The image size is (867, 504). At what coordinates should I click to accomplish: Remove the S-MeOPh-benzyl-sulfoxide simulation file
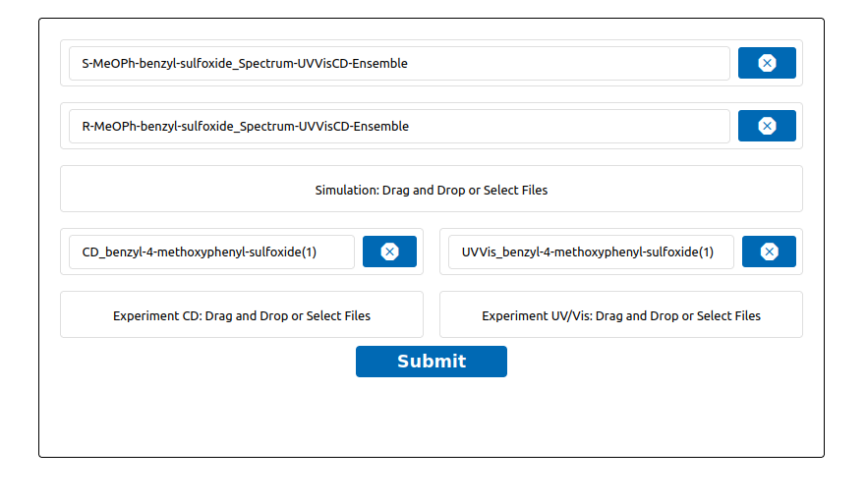coord(767,63)
